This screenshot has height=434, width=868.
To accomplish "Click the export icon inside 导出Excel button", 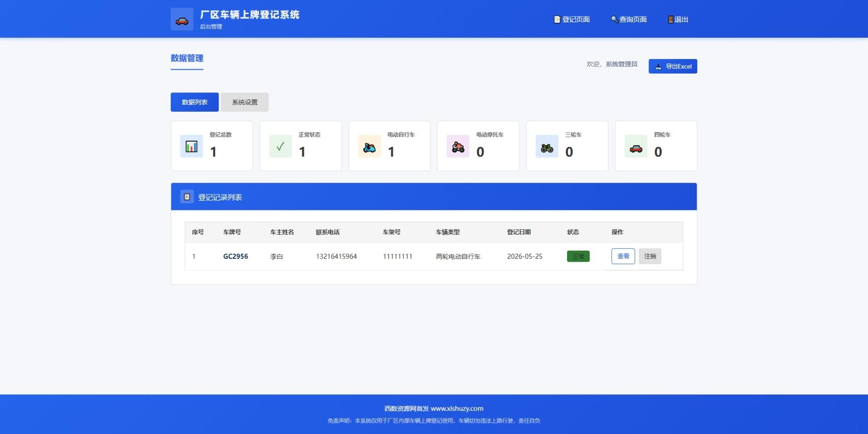I will 658,67.
